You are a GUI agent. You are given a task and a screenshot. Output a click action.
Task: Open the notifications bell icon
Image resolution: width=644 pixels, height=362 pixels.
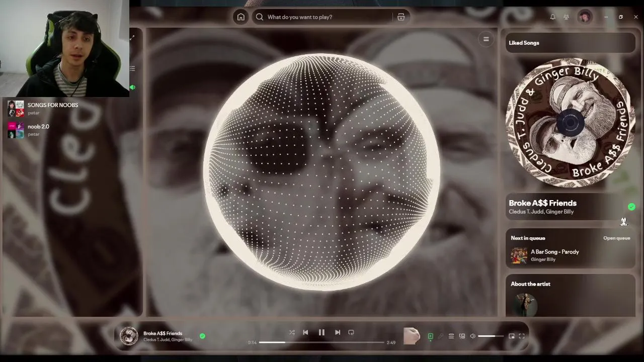pyautogui.click(x=552, y=17)
